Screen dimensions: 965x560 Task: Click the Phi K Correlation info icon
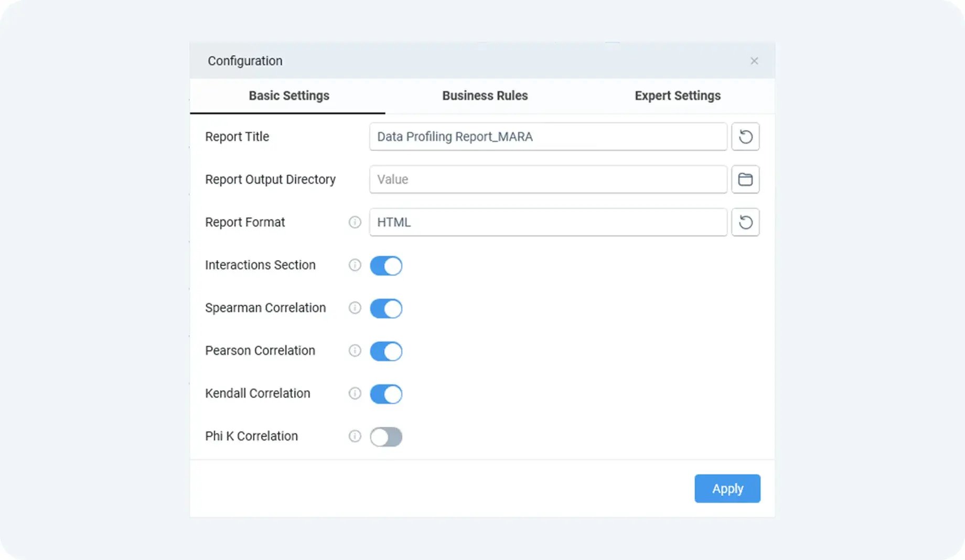[x=355, y=436]
